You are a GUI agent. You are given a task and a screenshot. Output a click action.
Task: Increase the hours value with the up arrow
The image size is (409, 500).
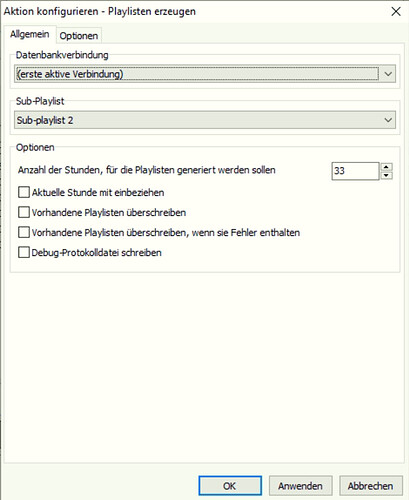click(386, 167)
